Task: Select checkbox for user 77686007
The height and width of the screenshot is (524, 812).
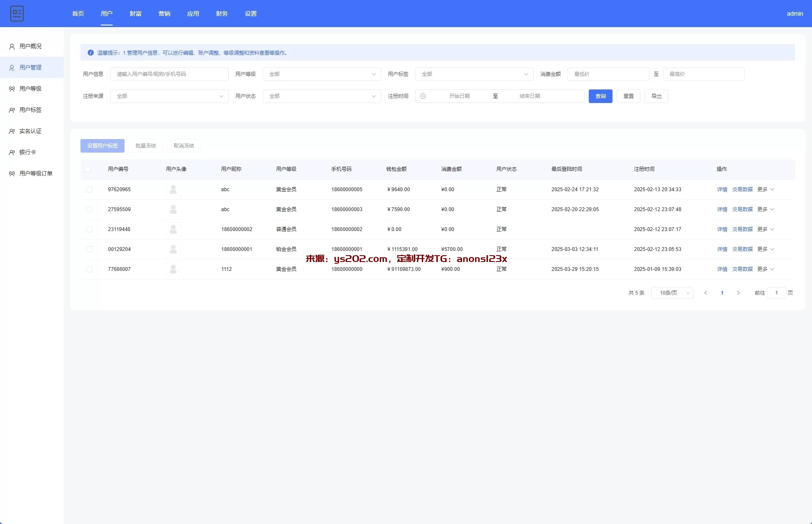Action: pos(89,269)
